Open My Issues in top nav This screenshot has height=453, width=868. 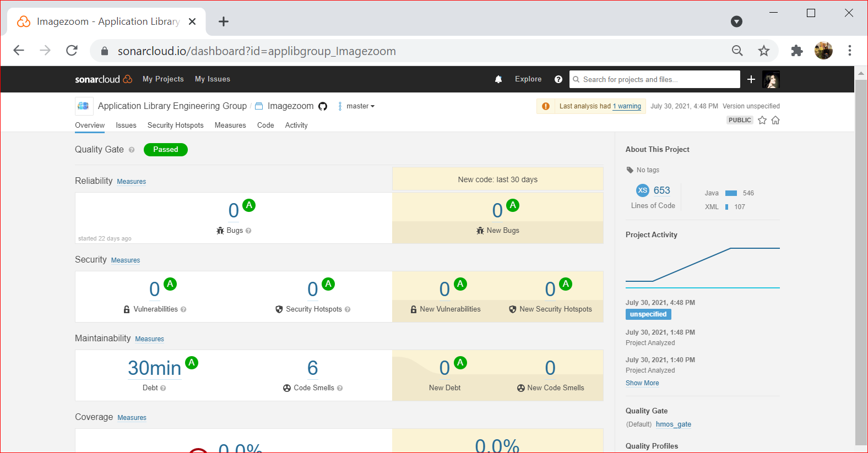click(x=213, y=79)
